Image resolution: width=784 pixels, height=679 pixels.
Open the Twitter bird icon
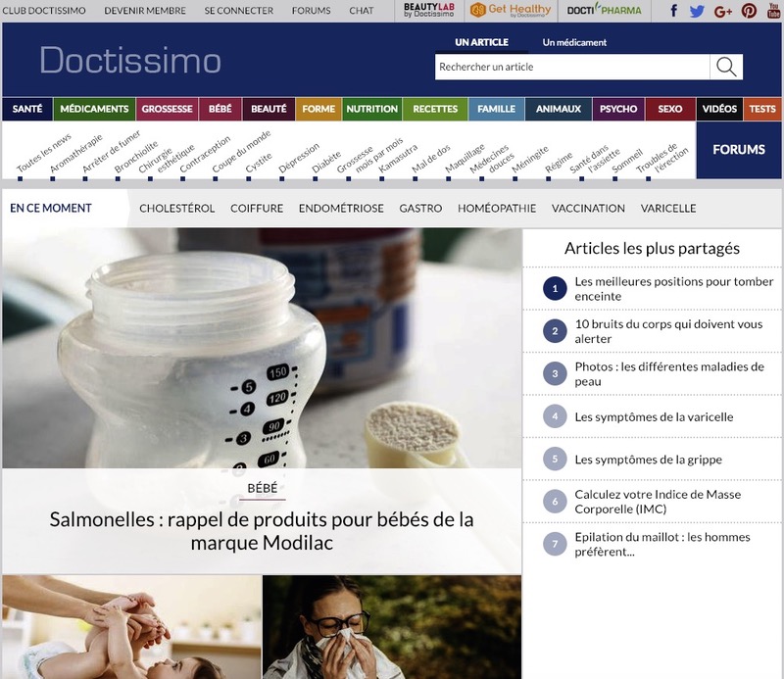point(697,11)
